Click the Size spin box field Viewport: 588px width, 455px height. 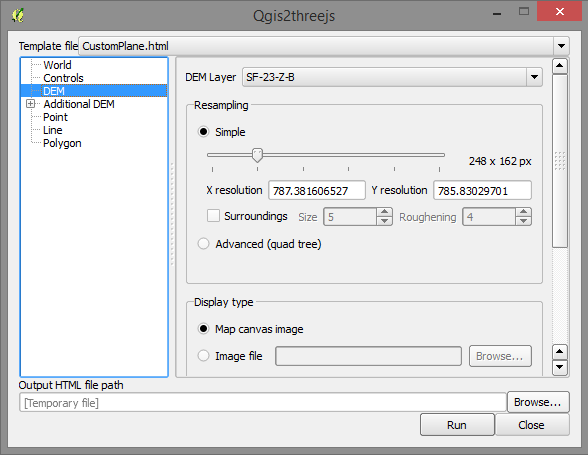pos(350,217)
